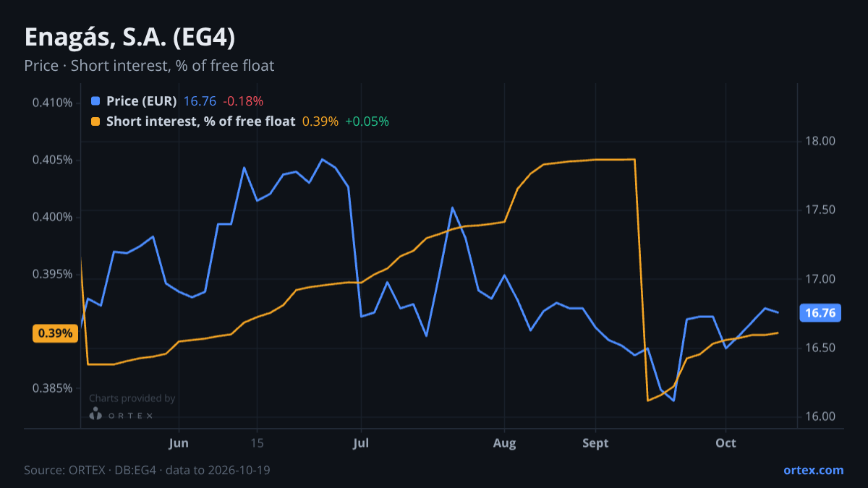Click the chart subtitle under the title

coord(149,65)
